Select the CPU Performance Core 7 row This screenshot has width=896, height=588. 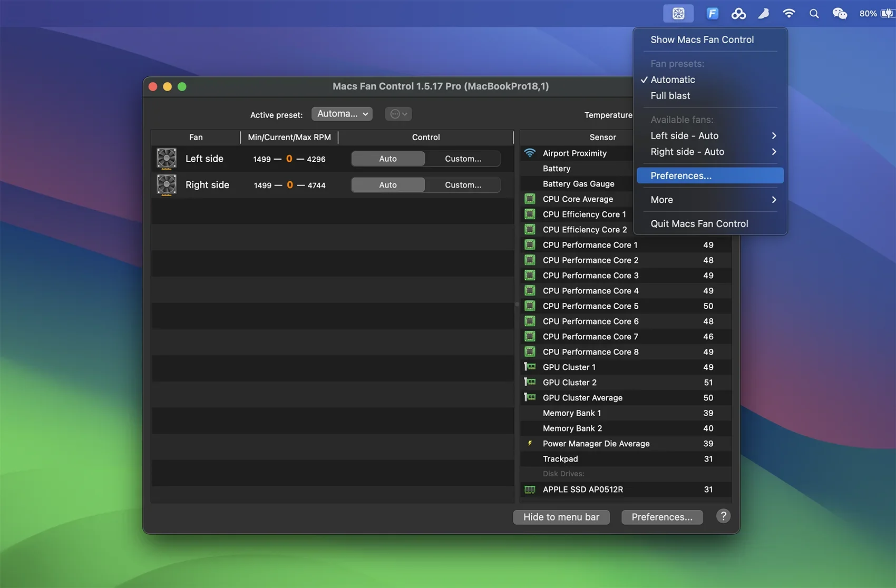[x=626, y=337]
